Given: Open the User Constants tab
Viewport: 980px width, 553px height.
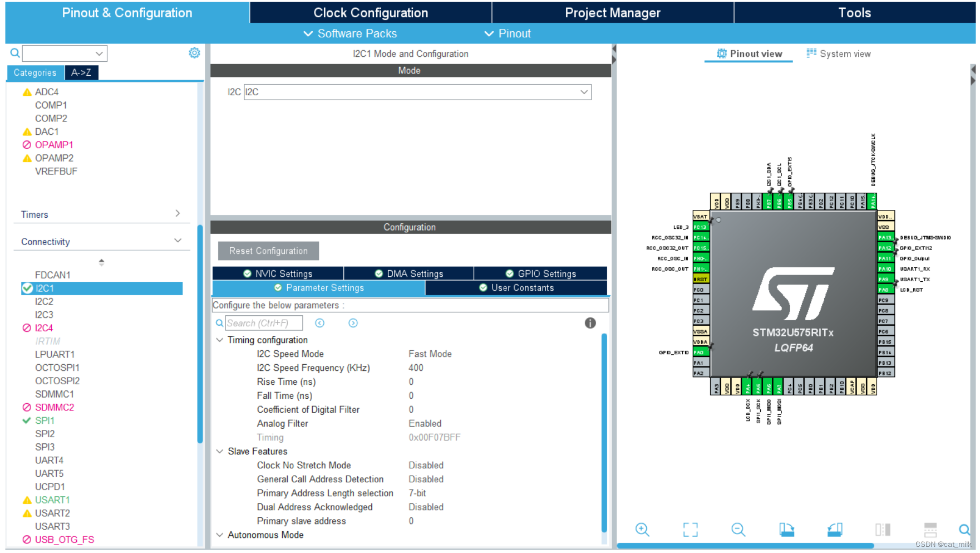Looking at the screenshot, I should (516, 288).
